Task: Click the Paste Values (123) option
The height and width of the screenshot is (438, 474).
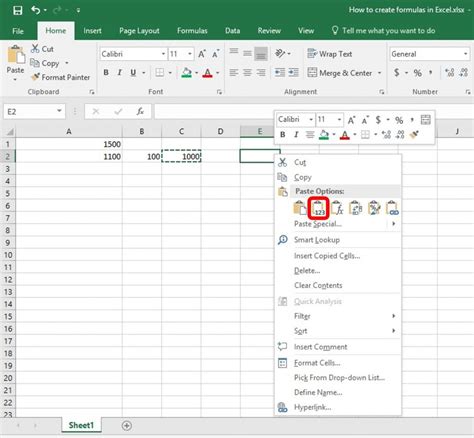Action: pyautogui.click(x=319, y=208)
